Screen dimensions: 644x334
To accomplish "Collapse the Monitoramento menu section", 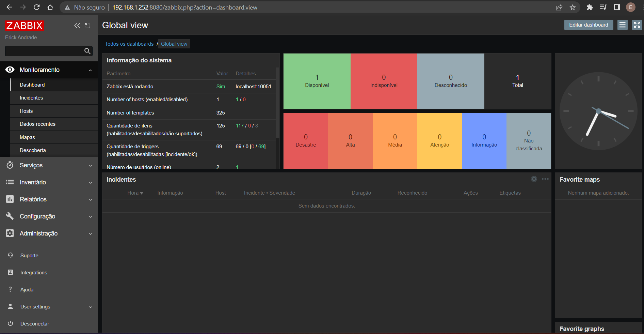I will (91, 70).
